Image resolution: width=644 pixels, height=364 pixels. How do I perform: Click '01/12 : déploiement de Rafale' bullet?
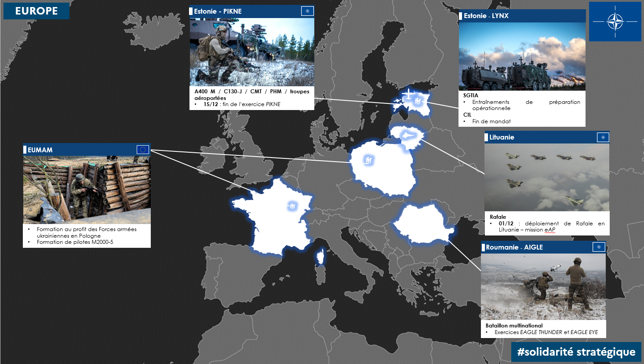[x=551, y=226]
